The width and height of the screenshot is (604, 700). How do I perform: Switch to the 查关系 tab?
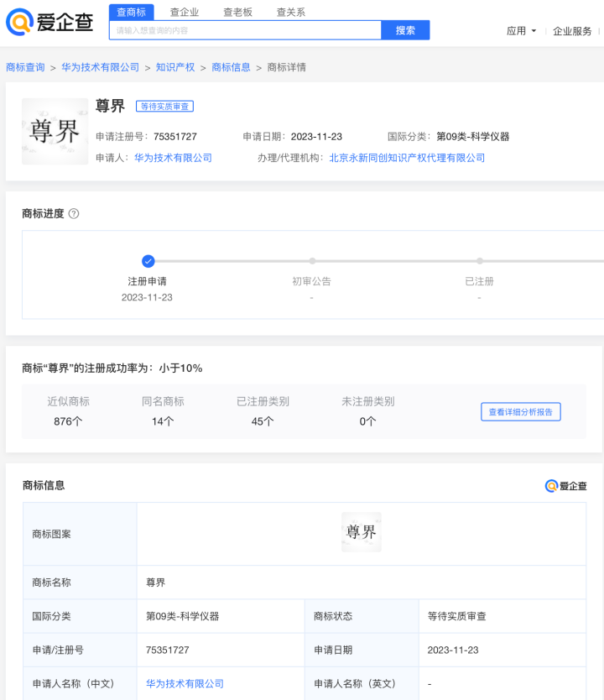click(291, 12)
